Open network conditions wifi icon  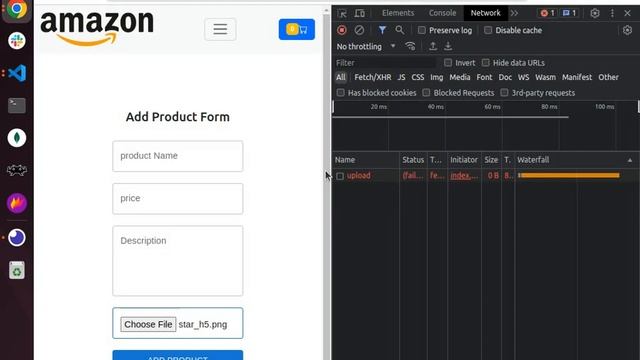(x=410, y=46)
